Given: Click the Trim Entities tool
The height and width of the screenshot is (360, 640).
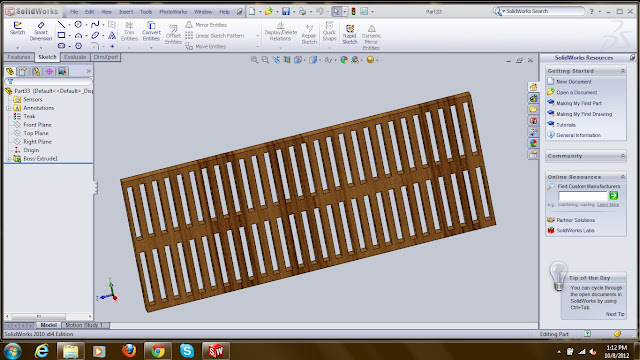Looking at the screenshot, I should 129,31.
